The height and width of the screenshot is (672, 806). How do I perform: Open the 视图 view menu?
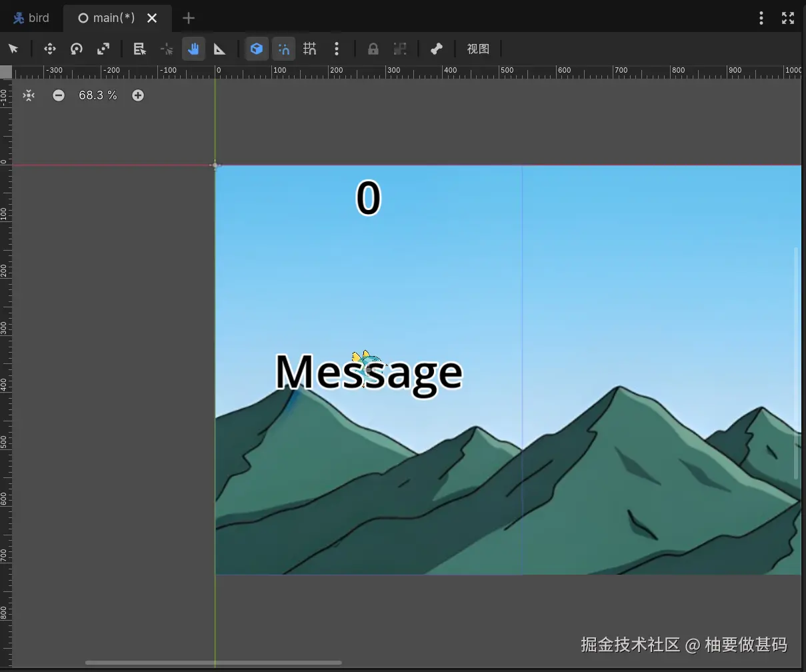pos(478,49)
